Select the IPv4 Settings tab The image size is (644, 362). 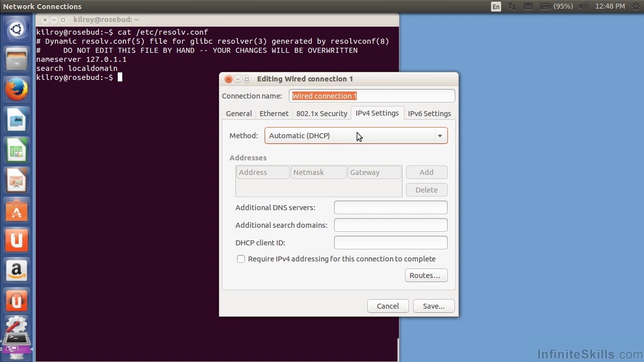pyautogui.click(x=377, y=113)
